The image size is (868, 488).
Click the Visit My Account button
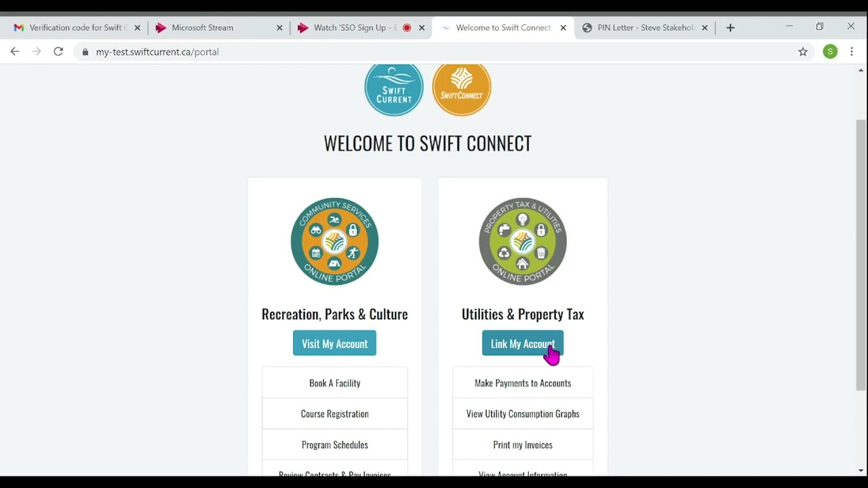tap(334, 343)
